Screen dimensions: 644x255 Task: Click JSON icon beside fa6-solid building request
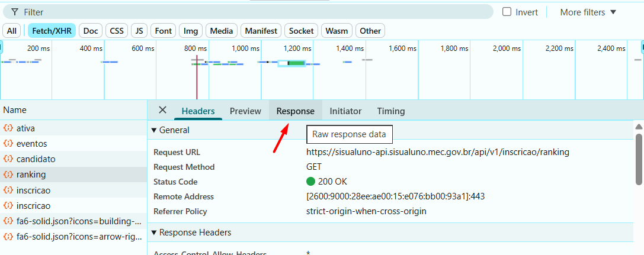[x=8, y=221]
